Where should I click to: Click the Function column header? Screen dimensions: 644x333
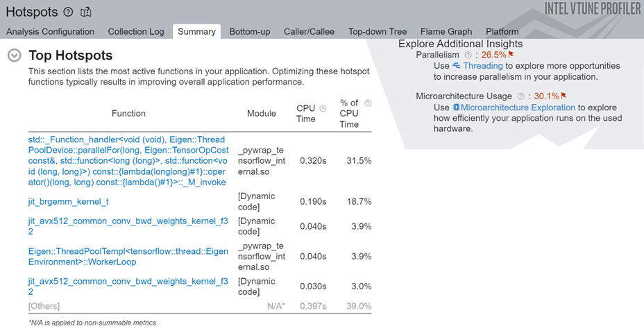(128, 113)
